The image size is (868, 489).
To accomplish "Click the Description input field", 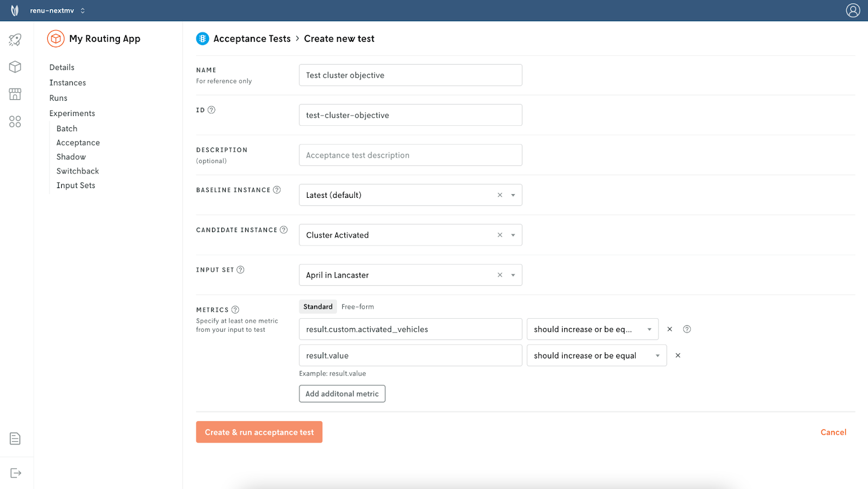I will tap(411, 155).
